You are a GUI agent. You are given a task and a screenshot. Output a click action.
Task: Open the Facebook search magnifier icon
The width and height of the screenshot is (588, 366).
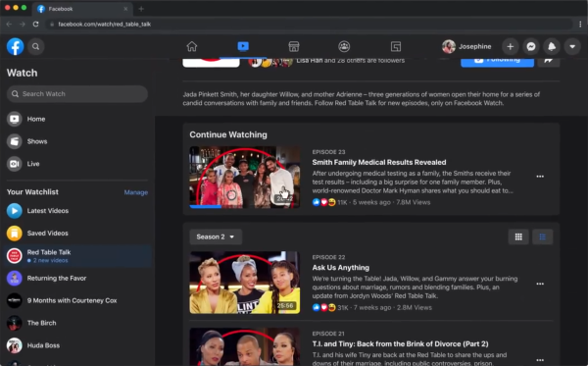tap(35, 46)
